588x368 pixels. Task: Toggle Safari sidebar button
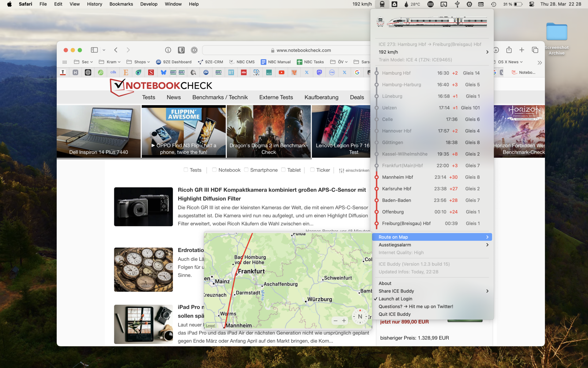94,50
